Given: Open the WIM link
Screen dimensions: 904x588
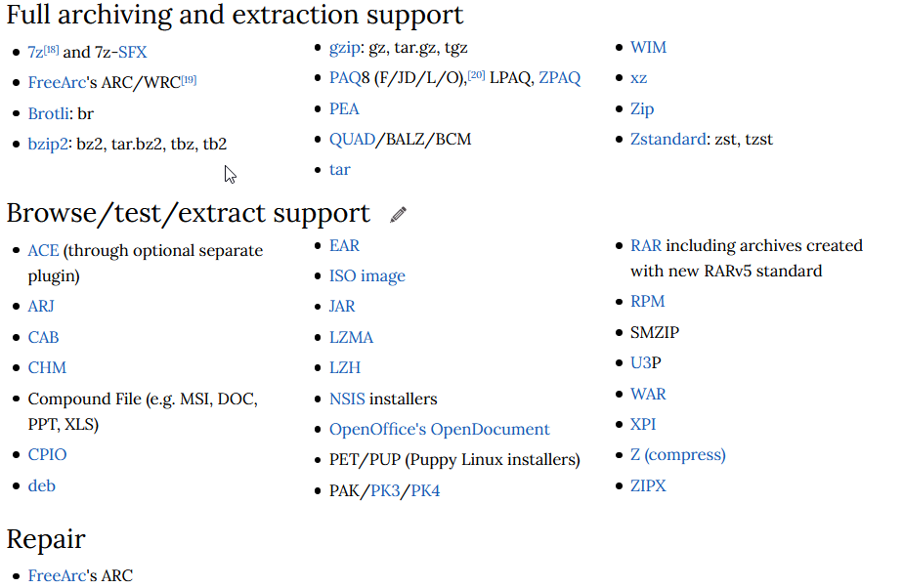Looking at the screenshot, I should tap(648, 47).
